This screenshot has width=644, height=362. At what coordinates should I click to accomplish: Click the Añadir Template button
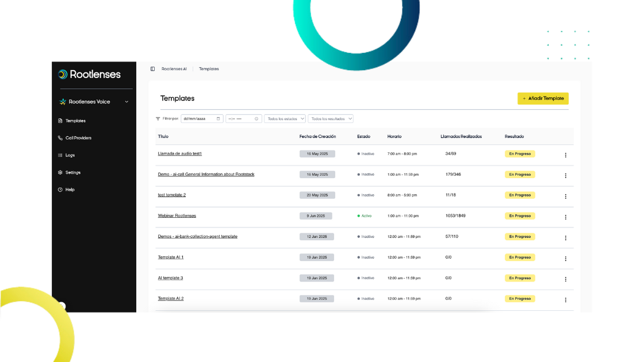click(543, 98)
